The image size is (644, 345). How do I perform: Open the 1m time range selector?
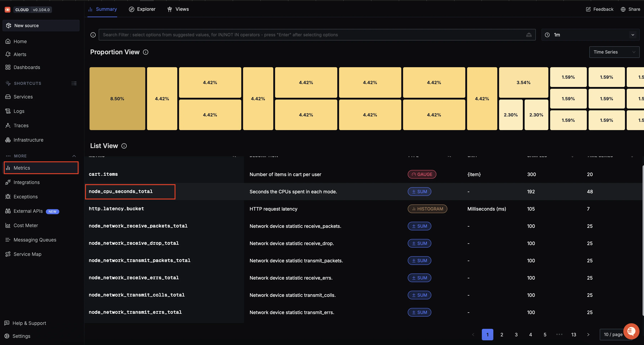coord(590,35)
